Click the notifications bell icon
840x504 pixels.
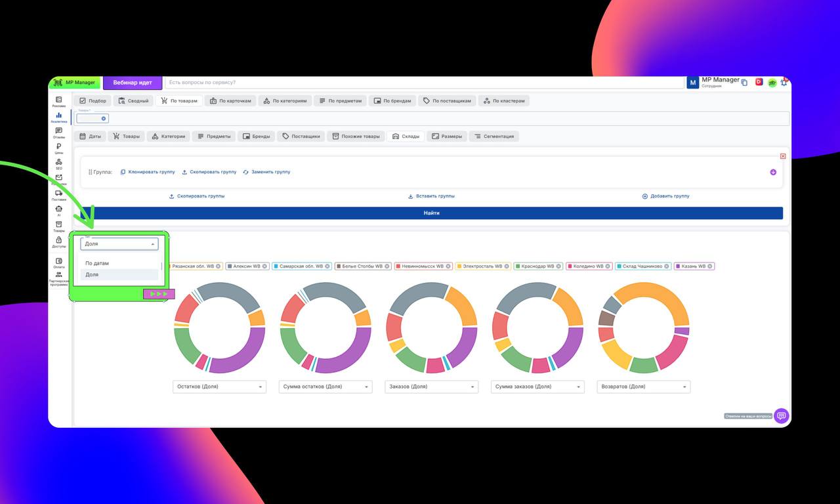[784, 83]
